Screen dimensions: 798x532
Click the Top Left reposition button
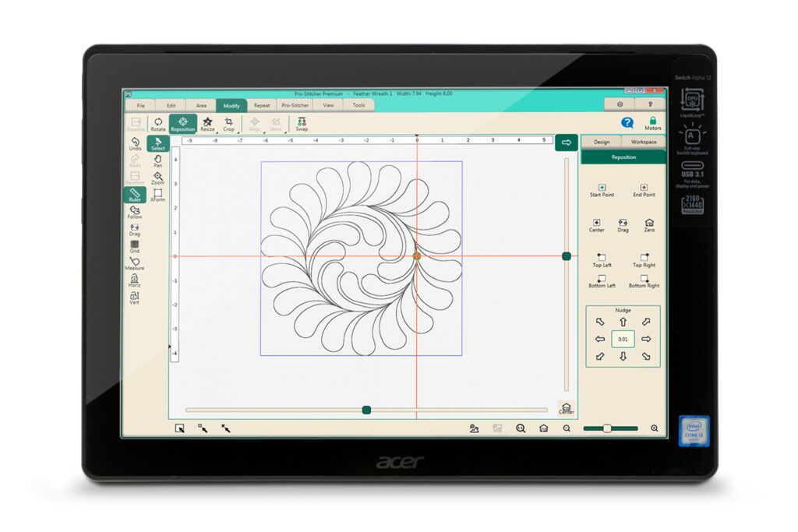tap(602, 259)
